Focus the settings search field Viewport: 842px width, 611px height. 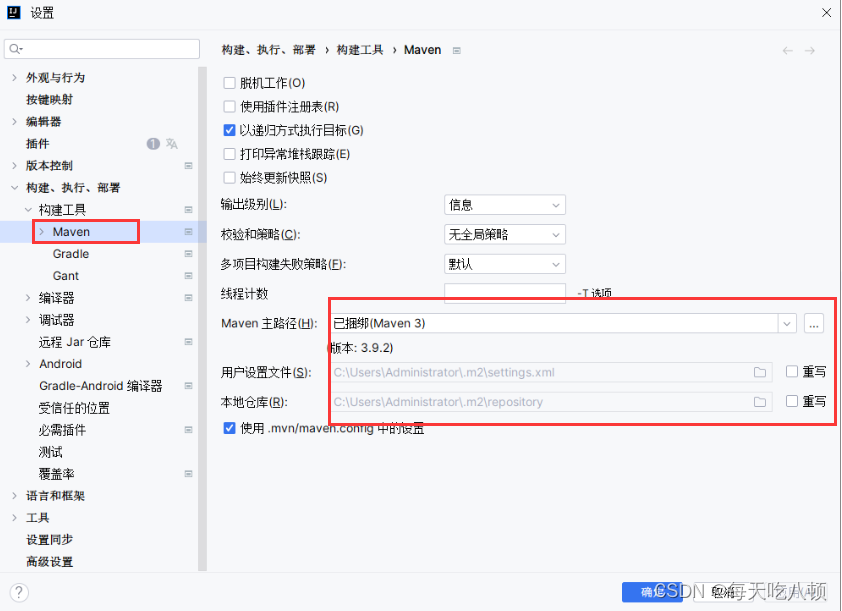coord(102,49)
